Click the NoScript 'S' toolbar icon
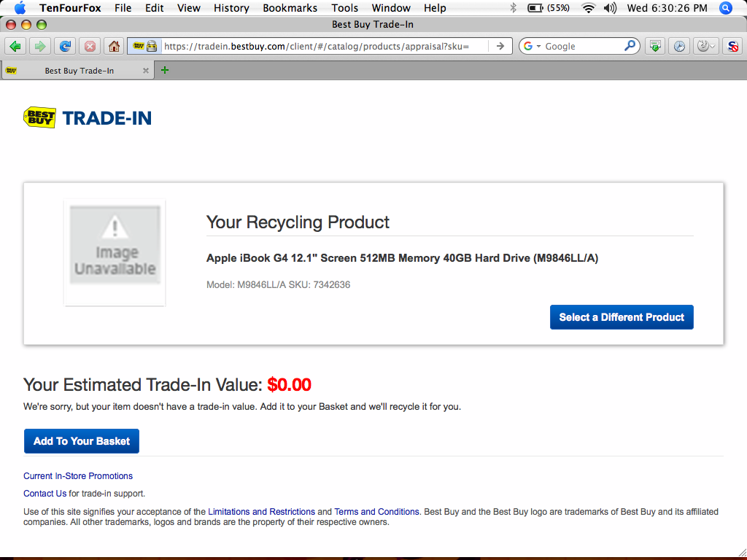 [732, 46]
